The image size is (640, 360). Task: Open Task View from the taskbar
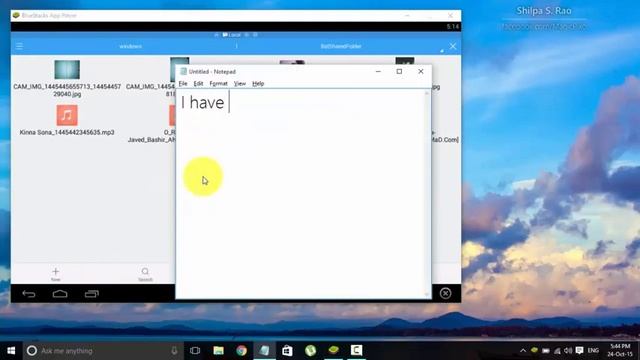pyautogui.click(x=195, y=351)
